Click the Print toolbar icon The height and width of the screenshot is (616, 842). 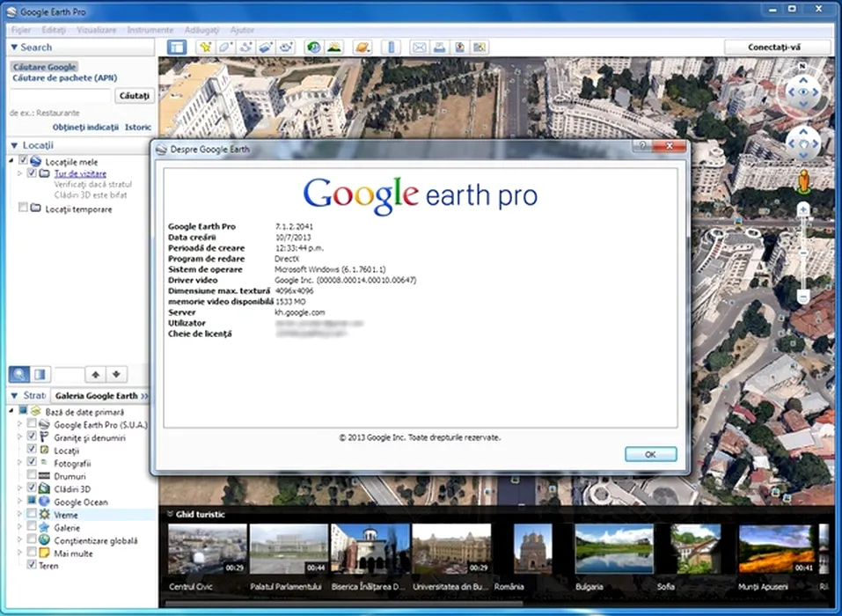tap(439, 48)
